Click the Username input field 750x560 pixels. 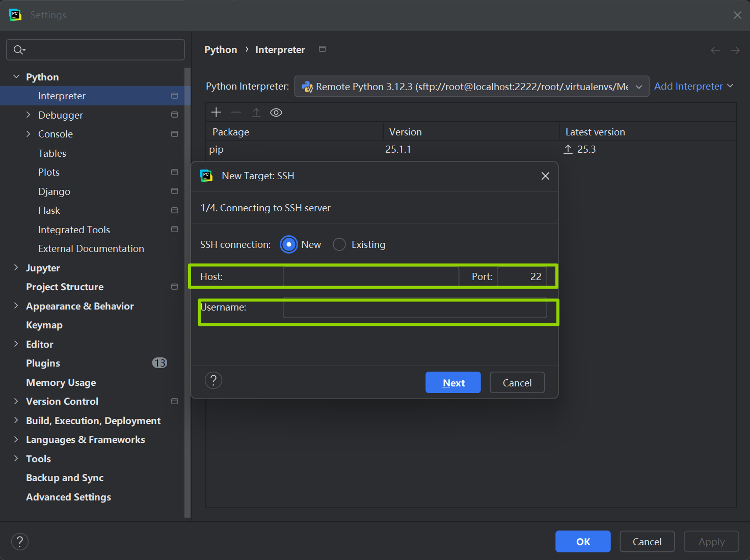tap(415, 307)
